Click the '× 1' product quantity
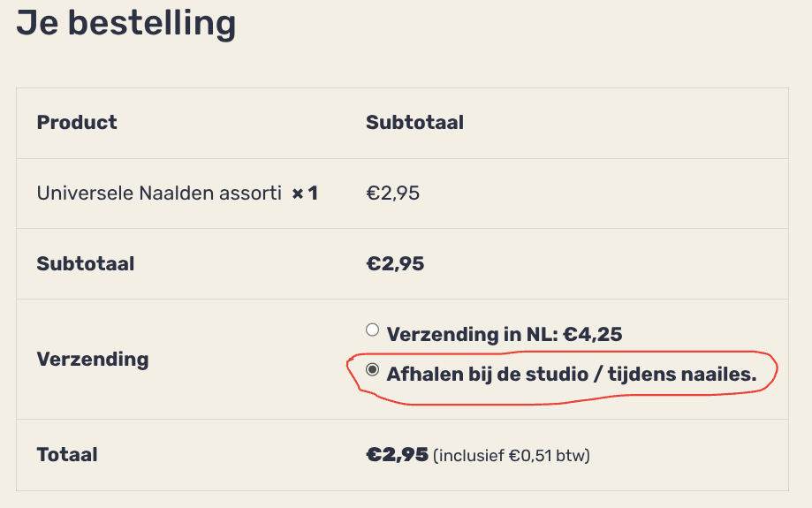The height and width of the screenshot is (508, 812). tap(305, 193)
